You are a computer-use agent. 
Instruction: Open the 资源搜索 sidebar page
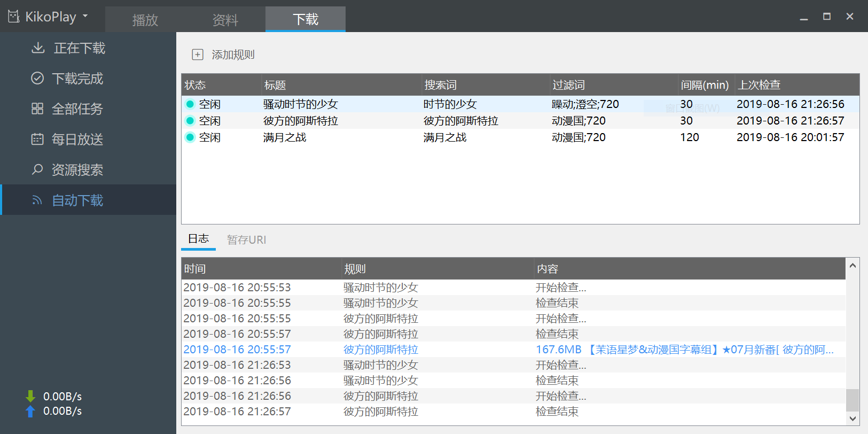click(88, 170)
